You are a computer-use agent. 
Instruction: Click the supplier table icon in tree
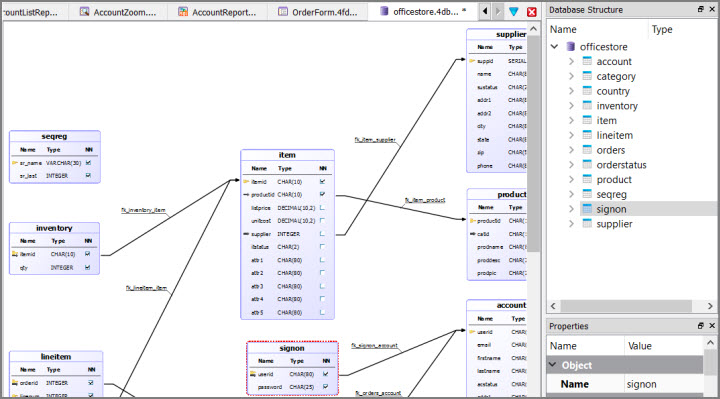(x=587, y=223)
